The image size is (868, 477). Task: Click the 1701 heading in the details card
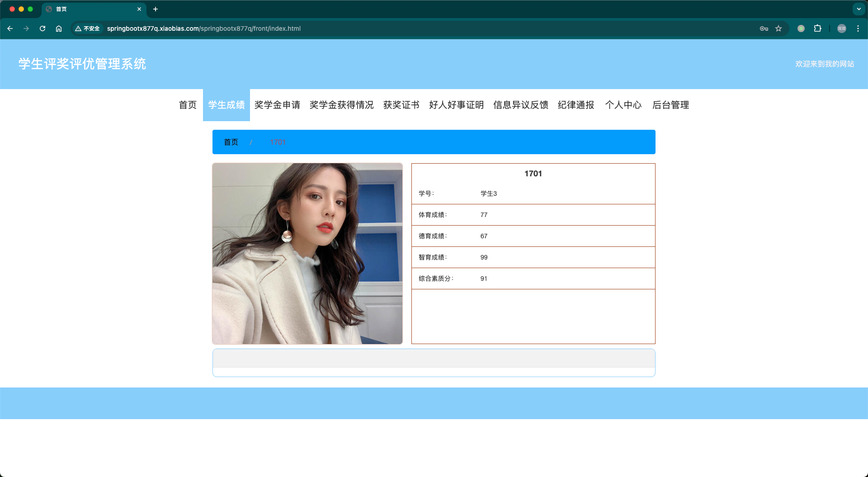[x=533, y=174]
